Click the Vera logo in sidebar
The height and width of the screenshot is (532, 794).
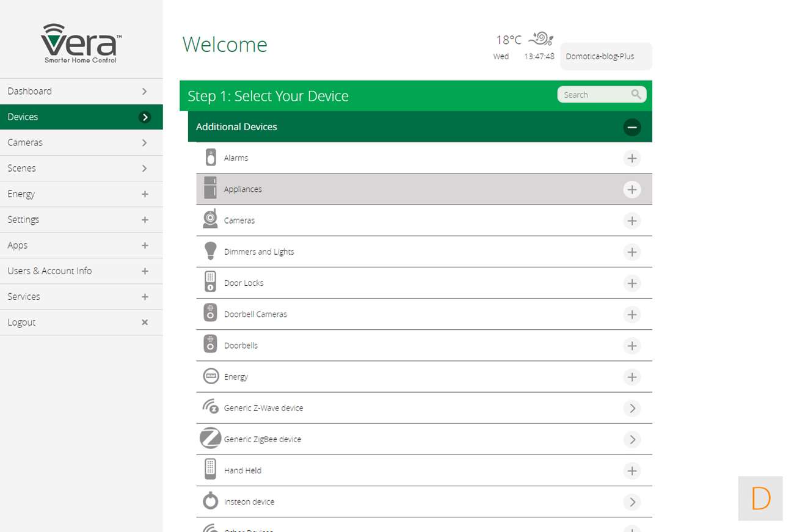coord(81,43)
